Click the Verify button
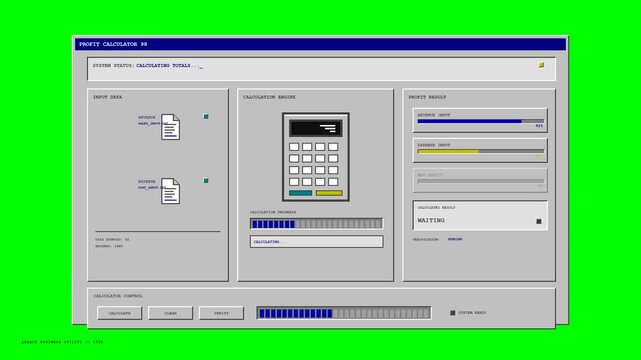This screenshot has width=641, height=360. [221, 313]
